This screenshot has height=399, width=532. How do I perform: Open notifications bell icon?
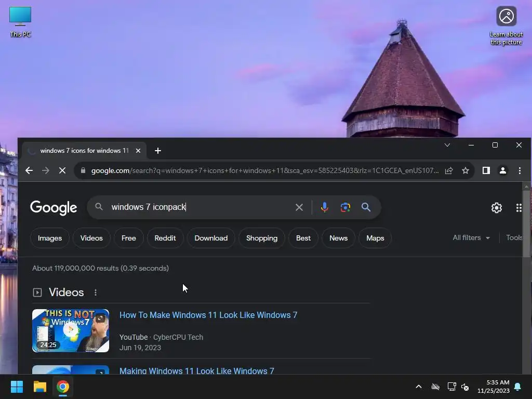[518, 387]
